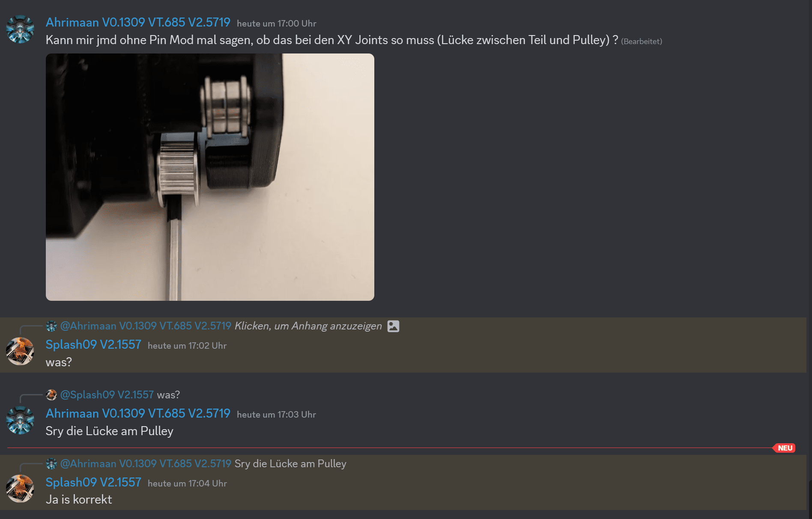Image resolution: width=812 pixels, height=519 pixels.
Task: Click the @Ahrimaan mention in first reply
Action: tap(146, 326)
